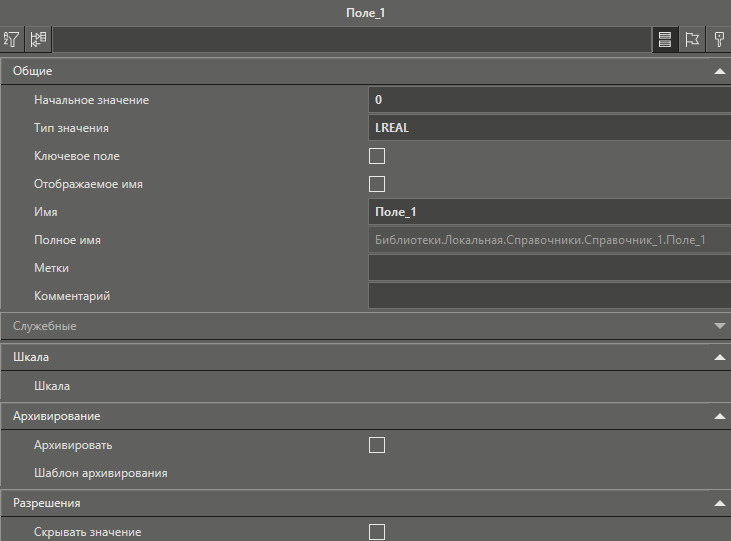Click the Комментарий input field
This screenshot has height=541, width=731.
549,296
